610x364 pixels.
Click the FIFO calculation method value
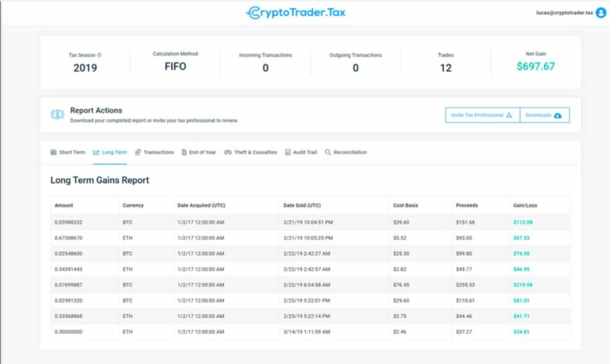click(175, 67)
